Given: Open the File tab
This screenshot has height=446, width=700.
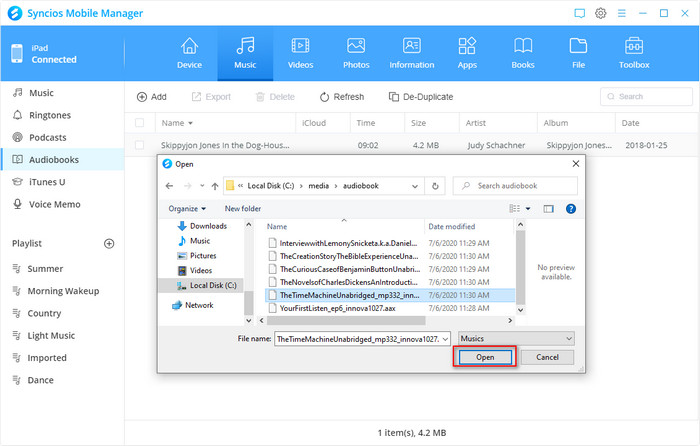Looking at the screenshot, I should click(x=578, y=54).
